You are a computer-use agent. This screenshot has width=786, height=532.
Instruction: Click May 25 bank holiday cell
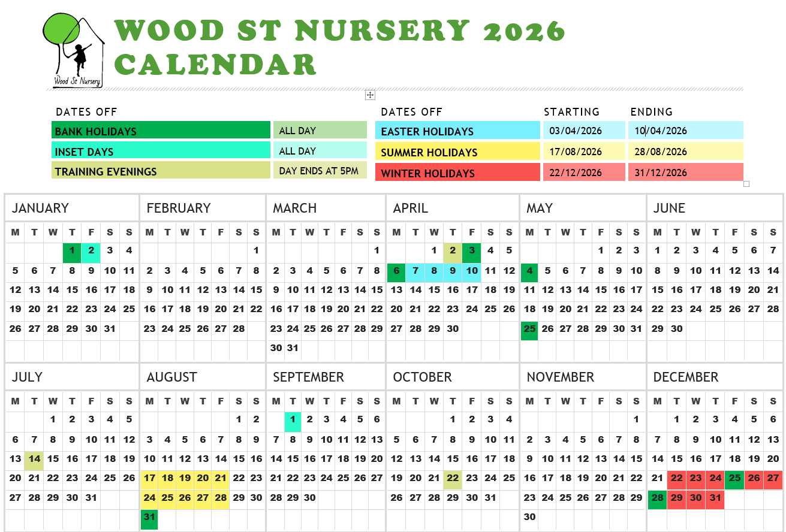point(529,331)
